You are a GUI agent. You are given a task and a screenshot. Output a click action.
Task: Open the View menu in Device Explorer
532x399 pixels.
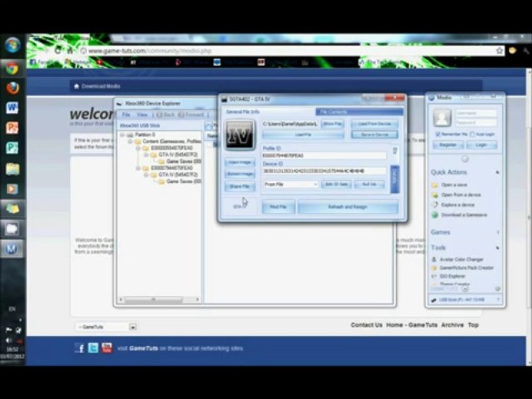[142, 115]
